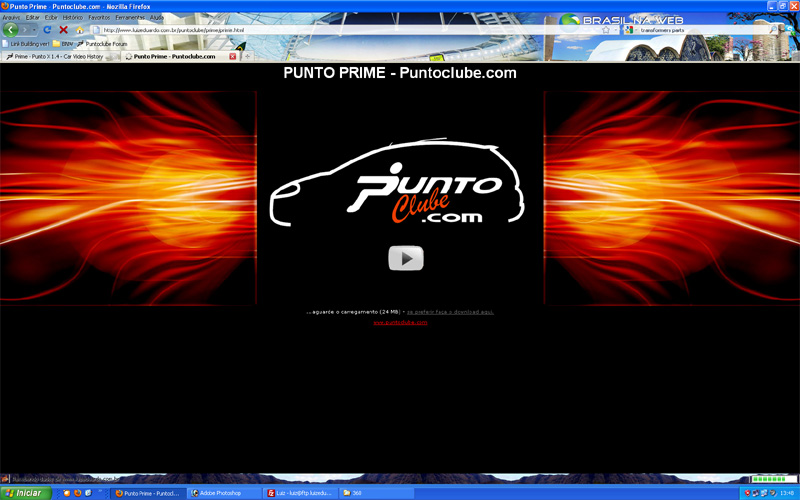The width and height of the screenshot is (800, 500).
Task: Open the Histórico menu
Action: (x=73, y=17)
